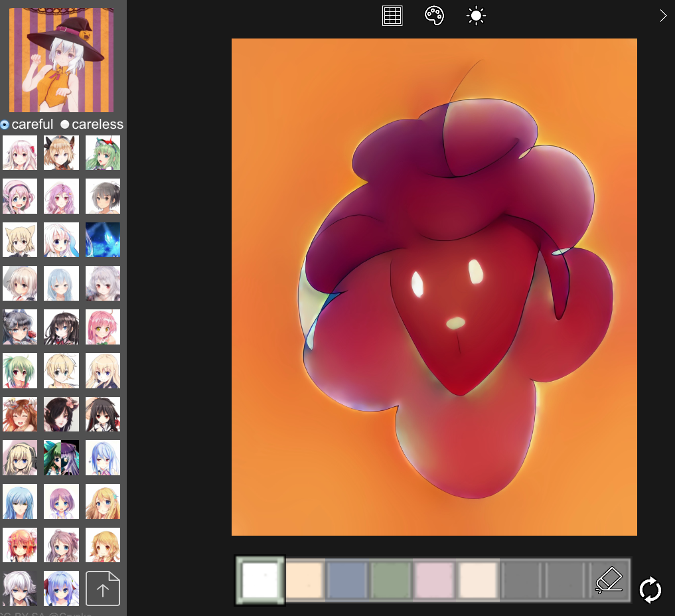675x616 pixels.
Task: Open the color palette icon
Action: coord(434,16)
